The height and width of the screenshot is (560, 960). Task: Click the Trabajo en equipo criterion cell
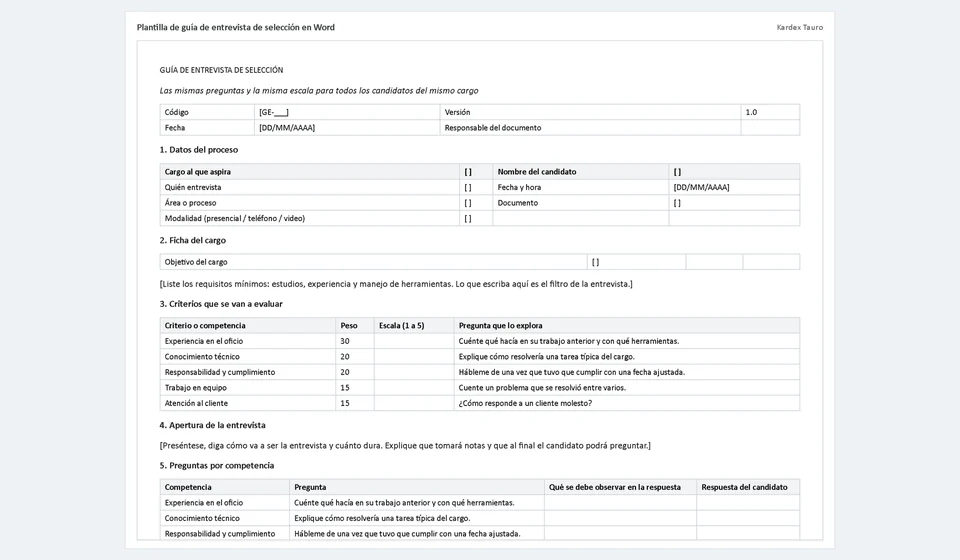pos(247,387)
